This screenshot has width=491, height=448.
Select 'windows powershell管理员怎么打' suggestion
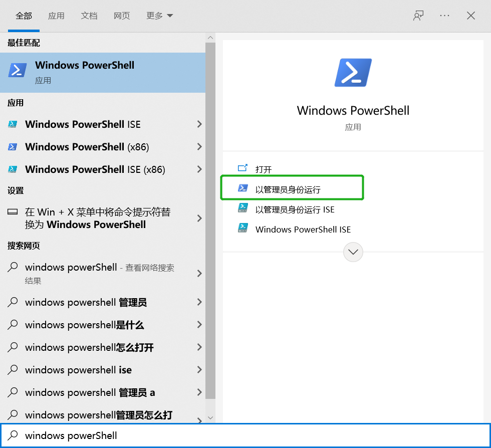click(103, 413)
